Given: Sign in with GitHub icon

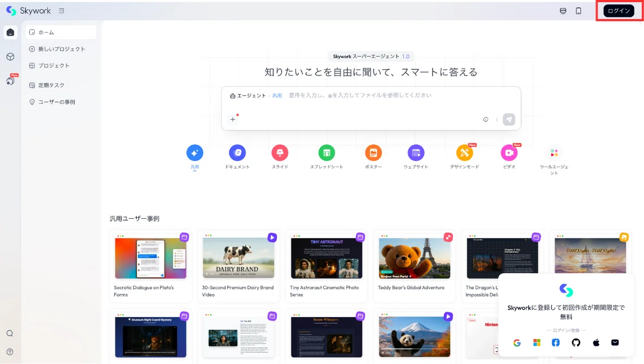Looking at the screenshot, I should 576,343.
